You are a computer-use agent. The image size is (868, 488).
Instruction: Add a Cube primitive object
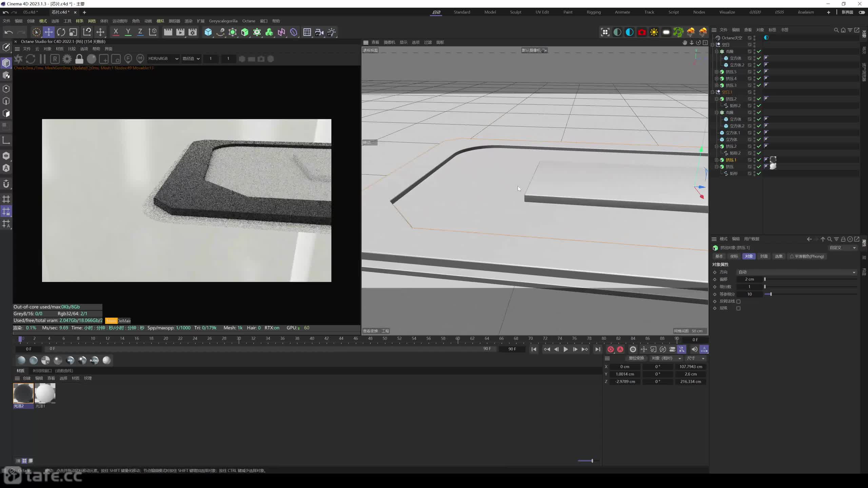point(208,32)
